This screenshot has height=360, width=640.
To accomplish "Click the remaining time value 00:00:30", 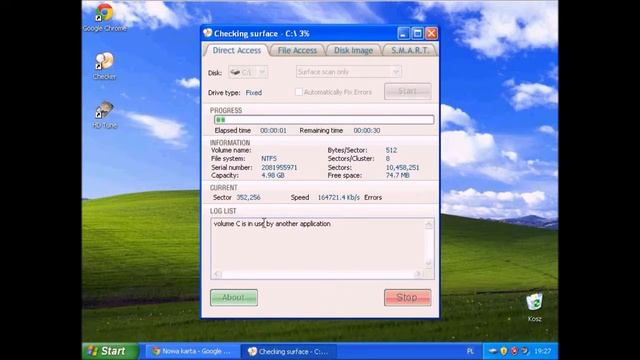I will tap(367, 131).
